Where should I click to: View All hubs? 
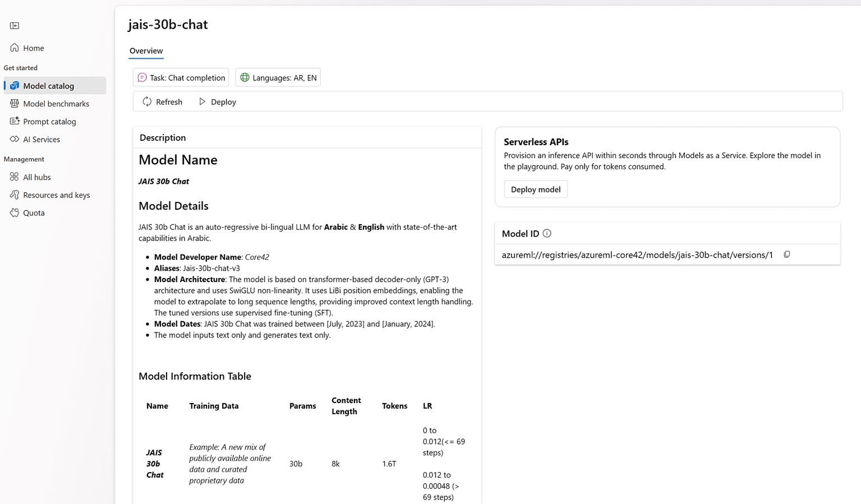(x=38, y=177)
